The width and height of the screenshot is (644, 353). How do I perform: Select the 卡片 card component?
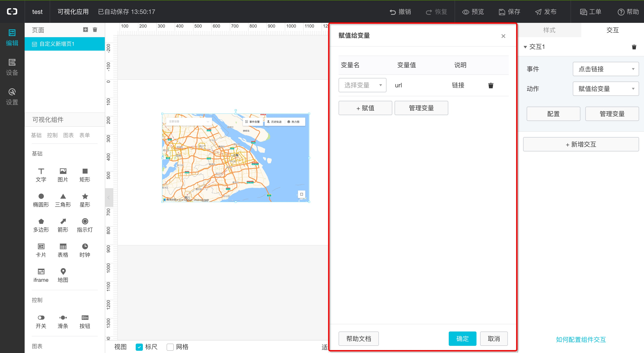[x=41, y=250]
